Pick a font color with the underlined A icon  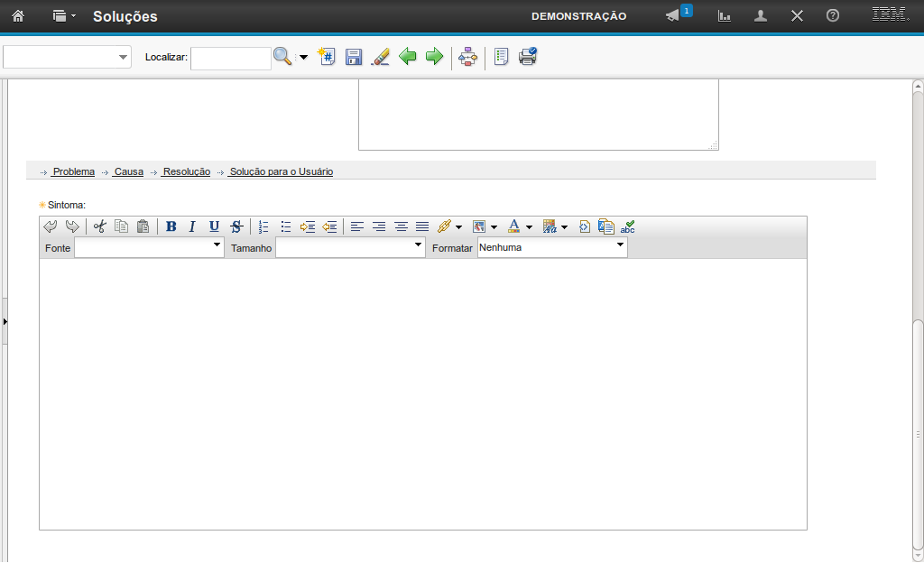513,226
